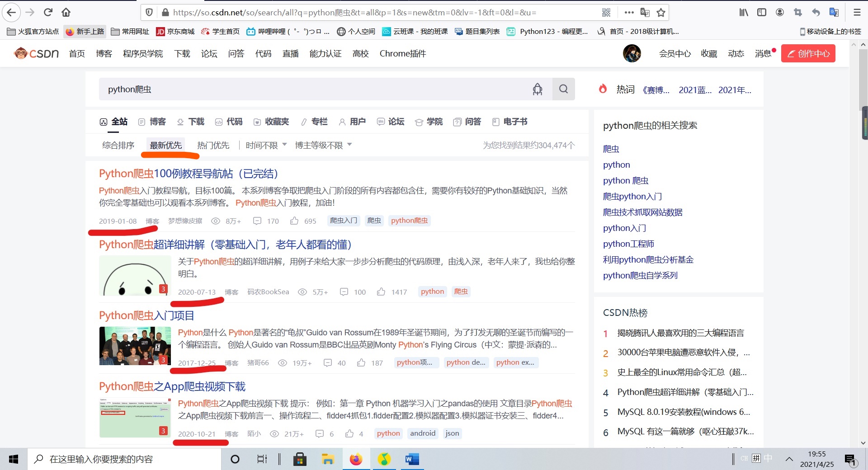Image resolution: width=868 pixels, height=470 pixels.
Task: Open the Python爬虫入门项目 result title
Action: pyautogui.click(x=147, y=315)
